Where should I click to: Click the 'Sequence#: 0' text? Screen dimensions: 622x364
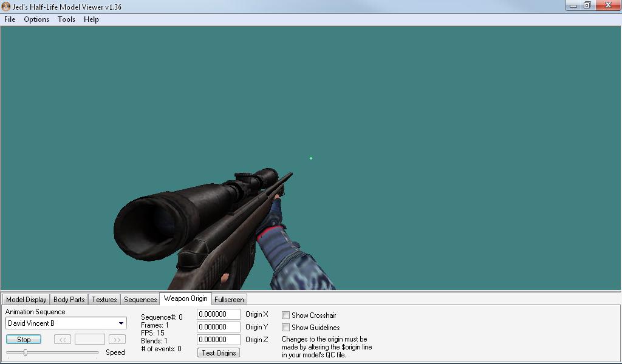coord(162,317)
